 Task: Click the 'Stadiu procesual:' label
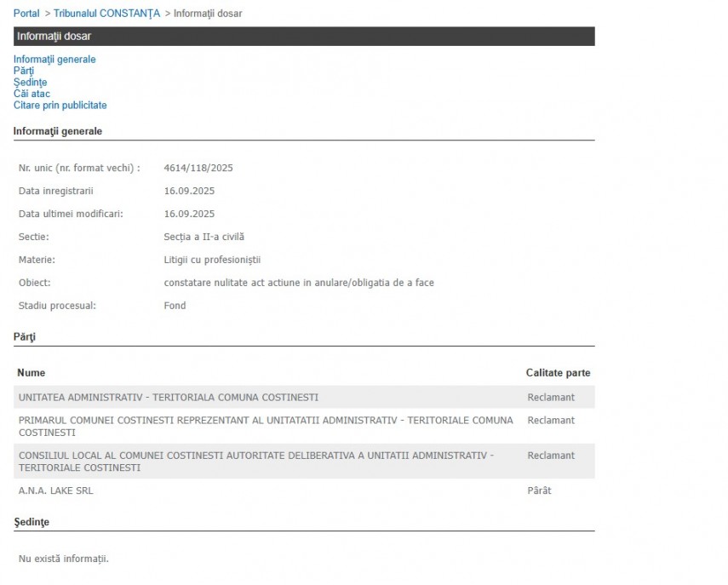pos(57,306)
